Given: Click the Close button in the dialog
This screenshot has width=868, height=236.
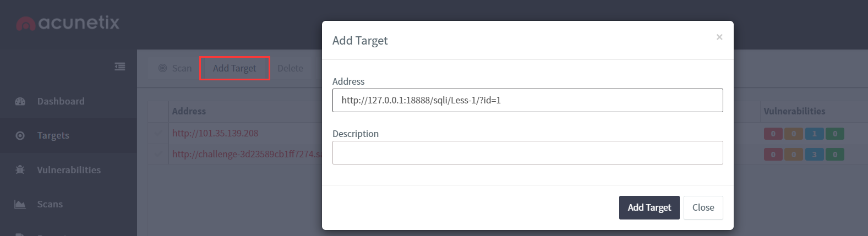Looking at the screenshot, I should [703, 207].
